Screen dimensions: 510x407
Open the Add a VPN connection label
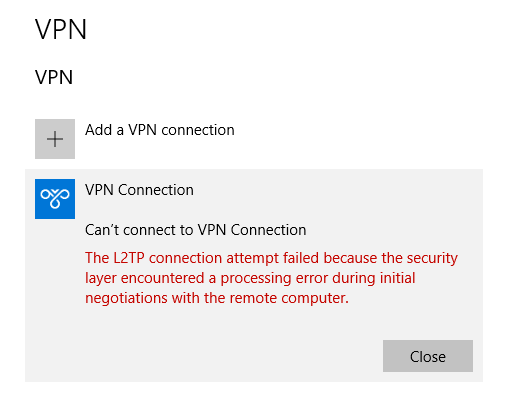tap(160, 130)
